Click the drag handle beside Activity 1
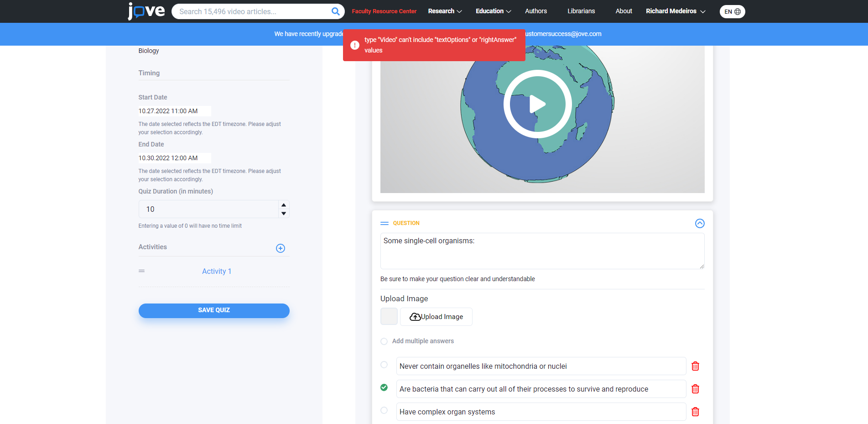This screenshot has height=424, width=868. [x=142, y=271]
